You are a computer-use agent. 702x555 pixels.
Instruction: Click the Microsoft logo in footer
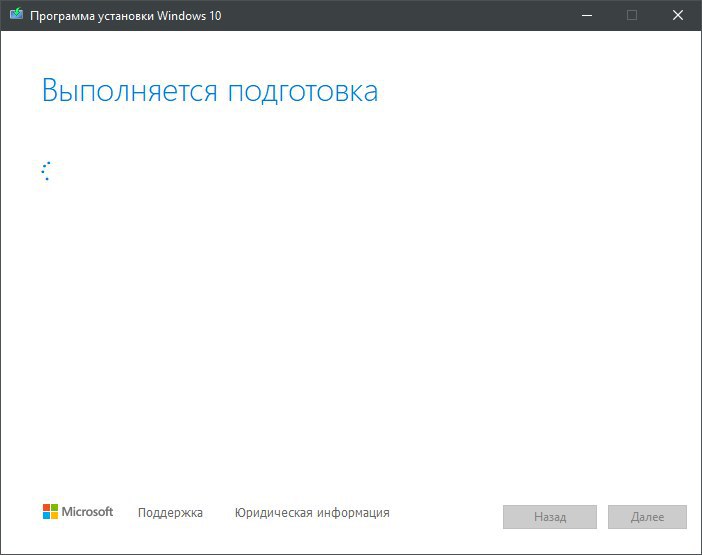[x=78, y=512]
